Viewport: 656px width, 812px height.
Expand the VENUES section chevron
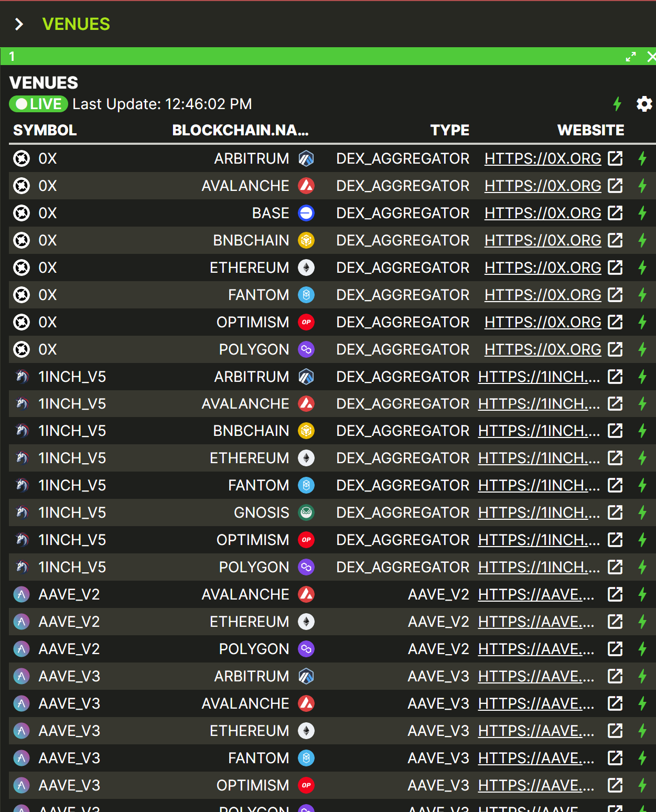pos(19,24)
